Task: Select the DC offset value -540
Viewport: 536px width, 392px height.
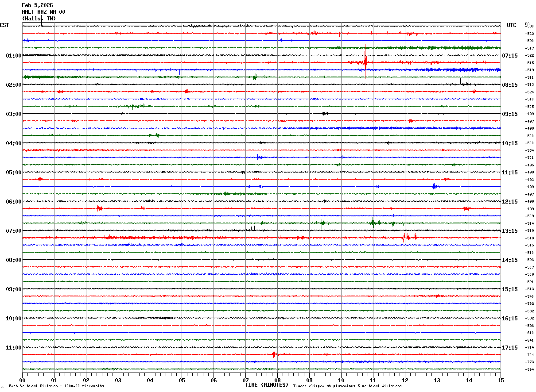Action: click(x=529, y=296)
